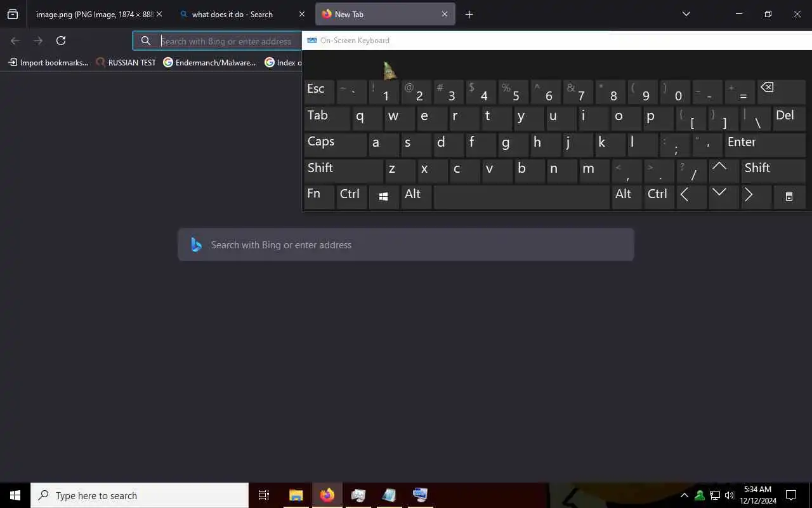Image resolution: width=812 pixels, height=508 pixels.
Task: Click the Bing logo in page search box
Action: point(196,244)
